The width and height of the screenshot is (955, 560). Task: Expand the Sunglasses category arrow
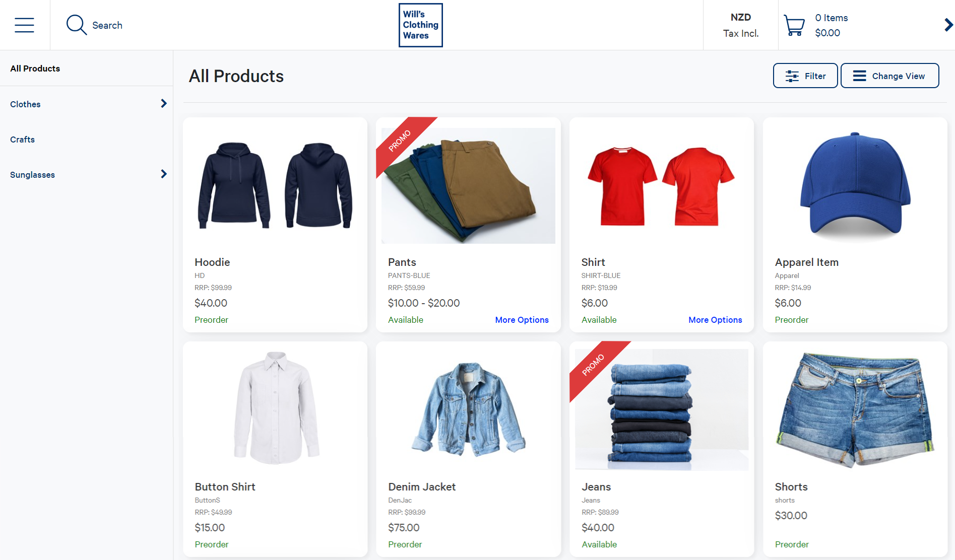coord(163,174)
